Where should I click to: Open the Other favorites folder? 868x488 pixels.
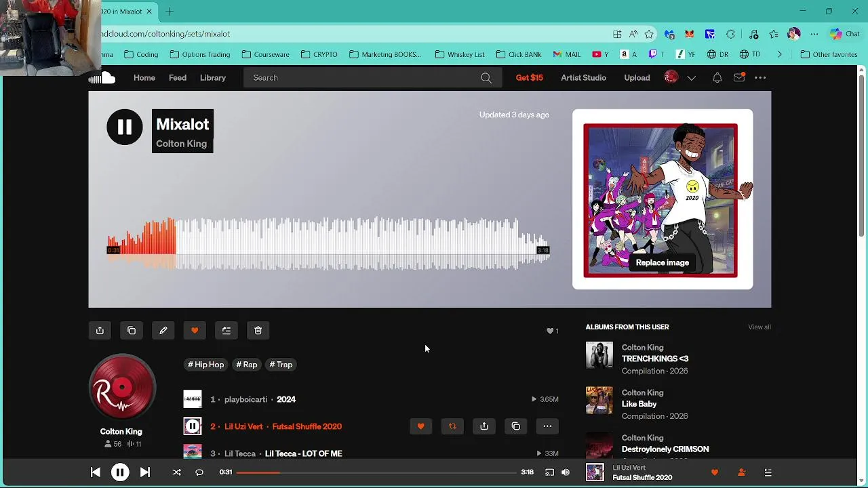[x=829, y=54]
